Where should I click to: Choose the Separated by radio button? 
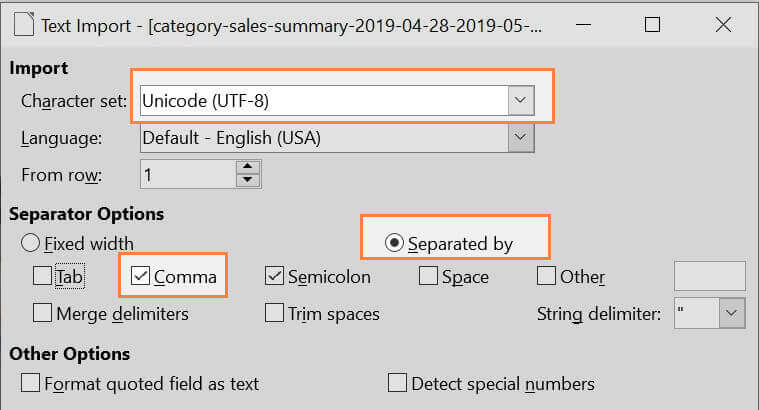pyautogui.click(x=394, y=244)
